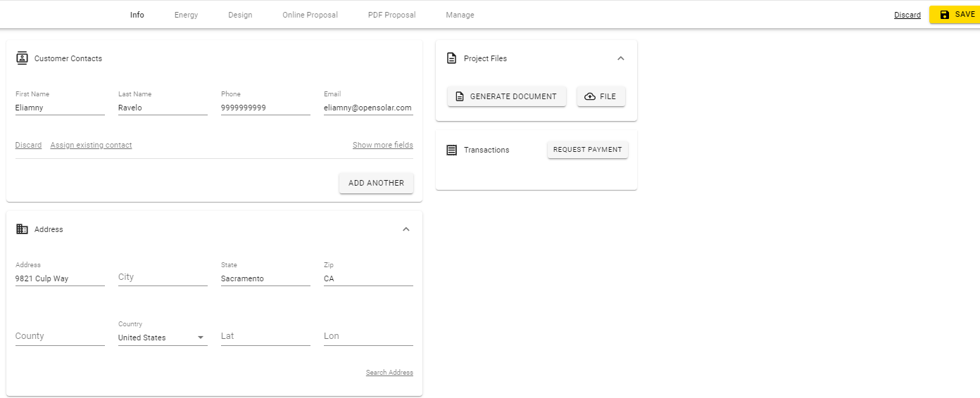Click the Email input field
Image resolution: width=980 pixels, height=398 pixels.
368,108
